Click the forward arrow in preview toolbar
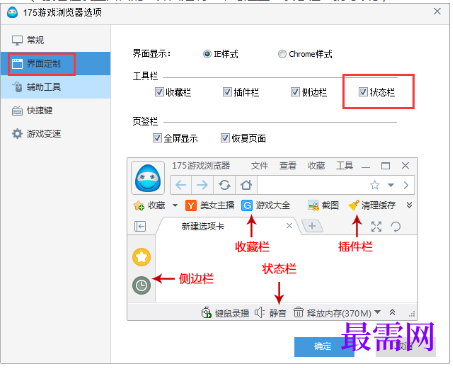Viewport: 453px width, 368px height. 202,185
